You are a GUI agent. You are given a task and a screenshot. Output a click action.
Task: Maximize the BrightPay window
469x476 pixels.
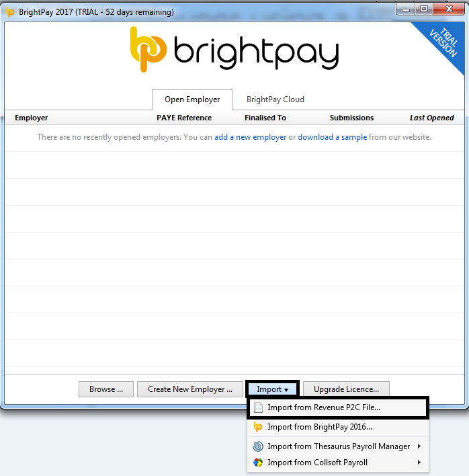click(424, 9)
